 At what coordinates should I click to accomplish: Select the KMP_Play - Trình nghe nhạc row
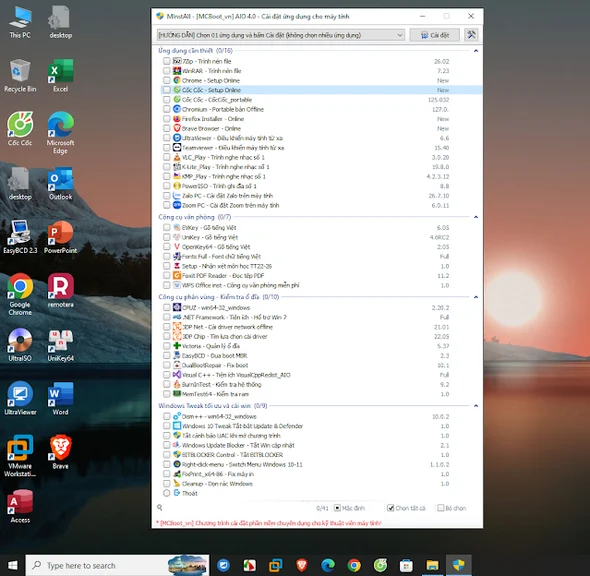[321, 176]
